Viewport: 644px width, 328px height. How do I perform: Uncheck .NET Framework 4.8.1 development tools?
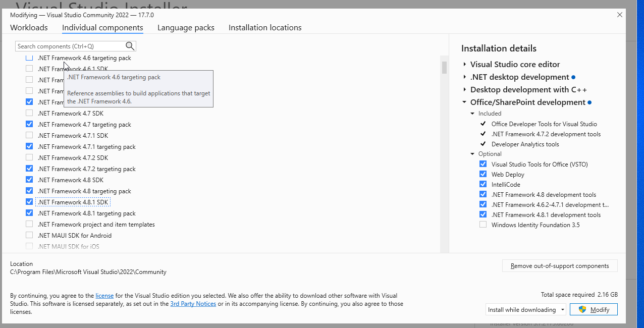tap(483, 214)
